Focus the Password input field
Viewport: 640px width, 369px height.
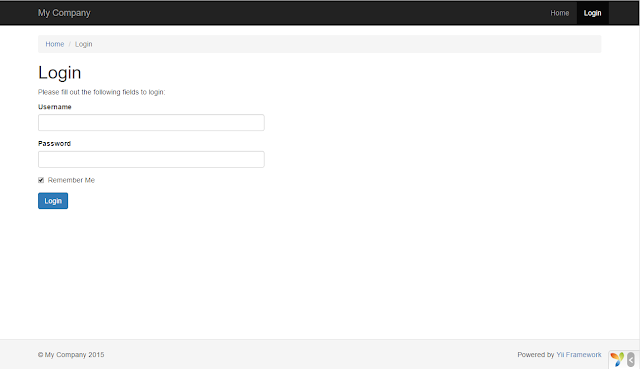point(151,159)
